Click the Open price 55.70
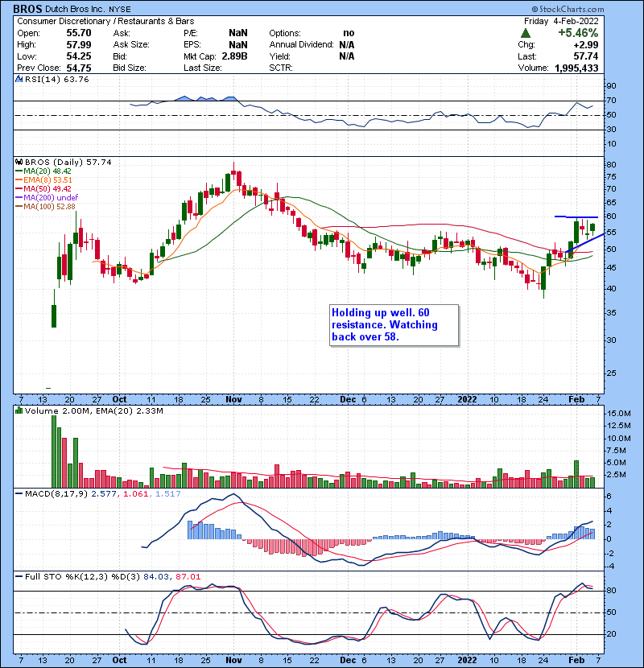 coord(79,33)
